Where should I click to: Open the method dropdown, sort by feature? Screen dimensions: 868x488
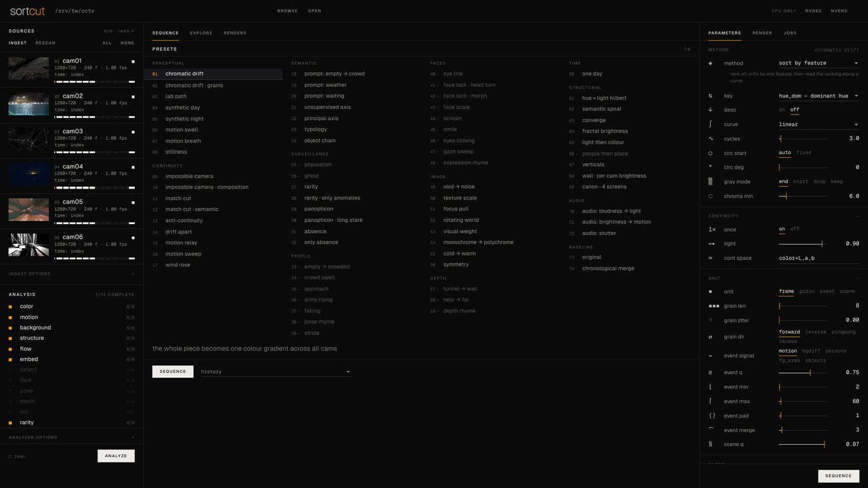click(x=819, y=63)
